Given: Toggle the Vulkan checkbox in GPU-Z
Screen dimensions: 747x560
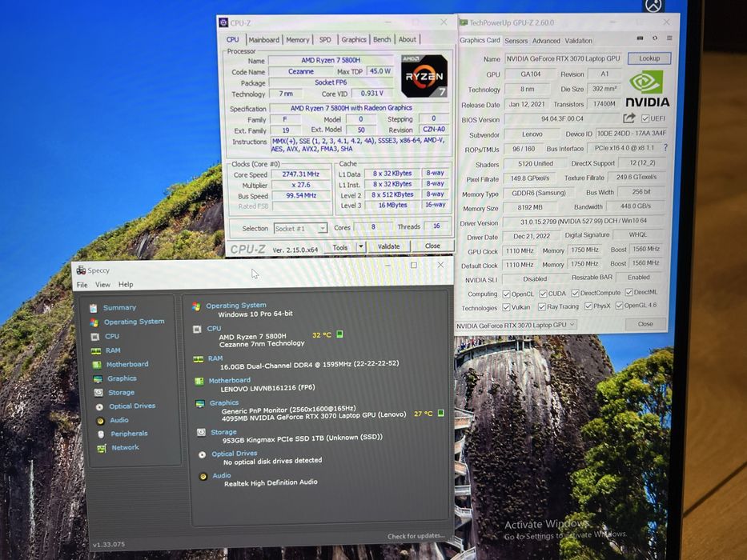Looking at the screenshot, I should point(507,307).
